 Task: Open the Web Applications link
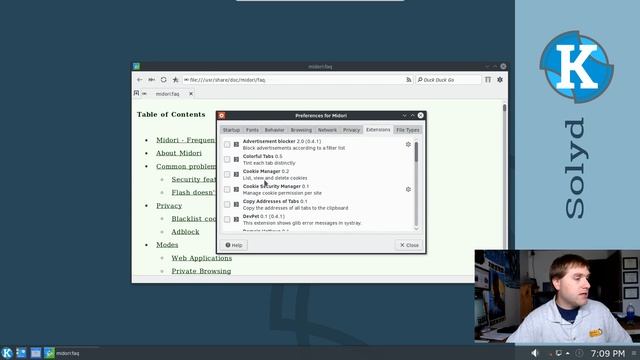coord(202,258)
